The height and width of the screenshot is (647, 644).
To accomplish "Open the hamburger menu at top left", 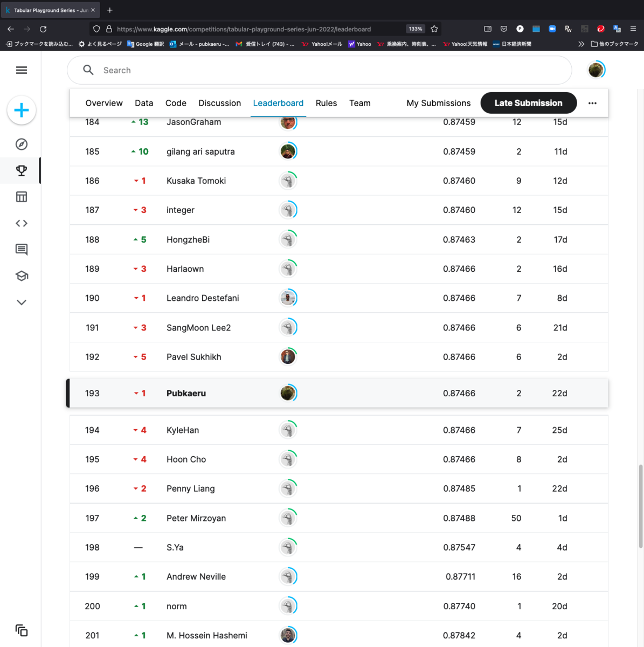I will [x=21, y=70].
